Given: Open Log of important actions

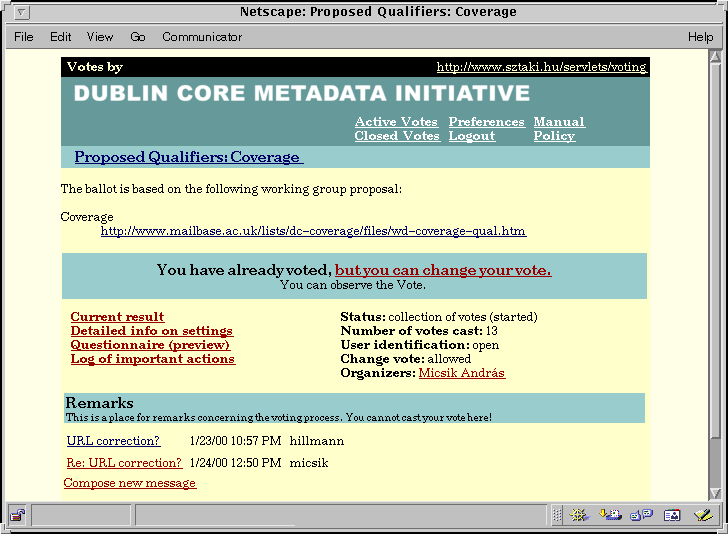Looking at the screenshot, I should pyautogui.click(x=153, y=358).
